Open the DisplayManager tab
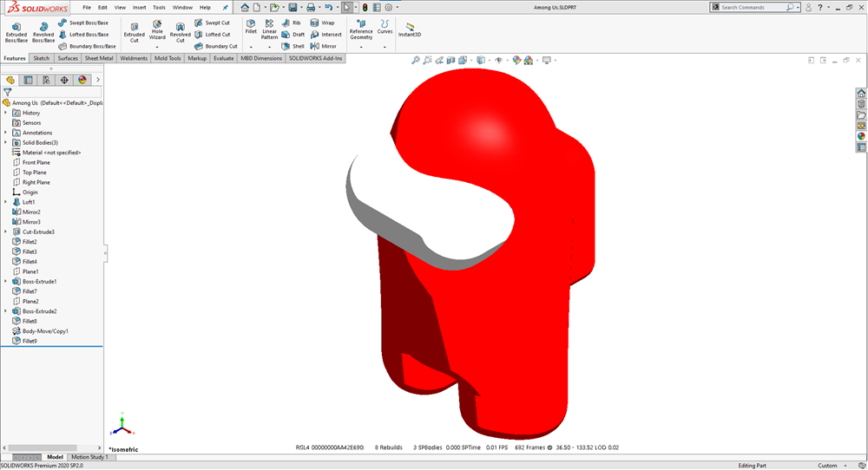The image size is (868, 470). pos(82,80)
